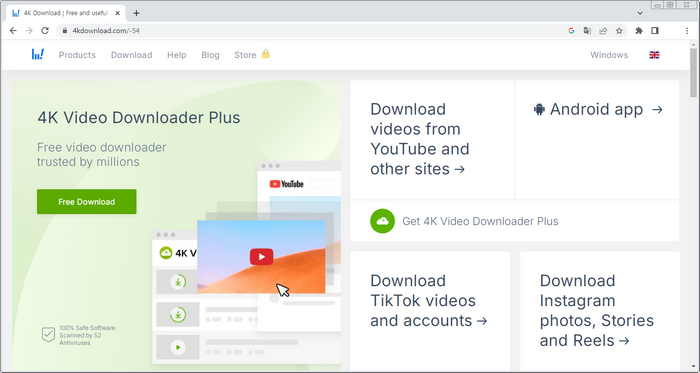Open a new tab with plus icon

pos(136,13)
